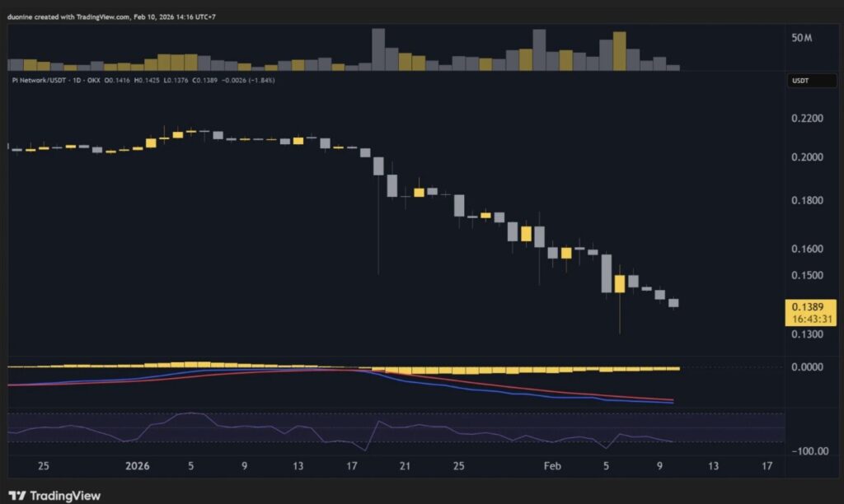Select the 0.2200 price axis label
This screenshot has height=504, width=844.
[x=807, y=119]
